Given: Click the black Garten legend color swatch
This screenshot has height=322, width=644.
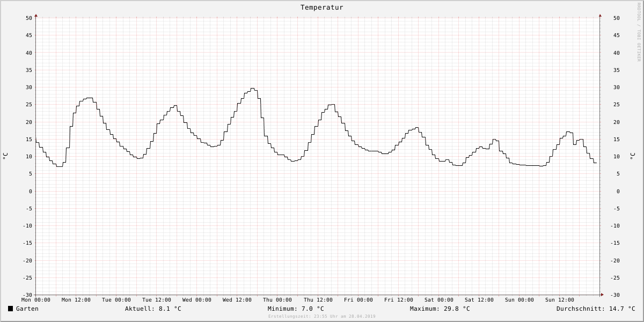Looking at the screenshot, I should (x=10, y=309).
